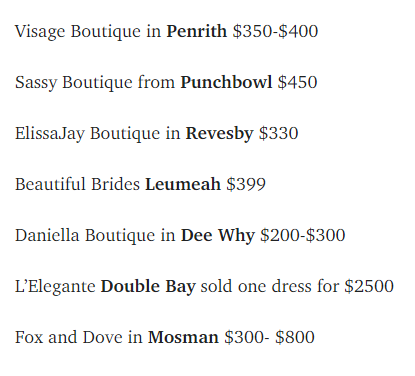Click the bold word Penrith

197,31
